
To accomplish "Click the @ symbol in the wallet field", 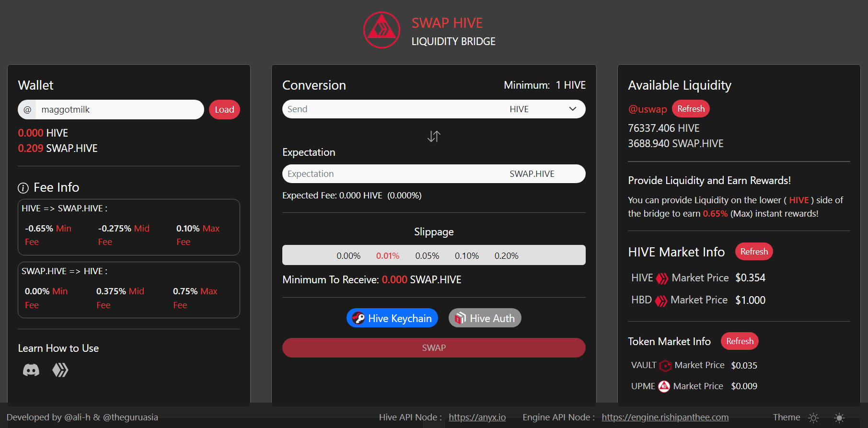I will click(x=27, y=110).
